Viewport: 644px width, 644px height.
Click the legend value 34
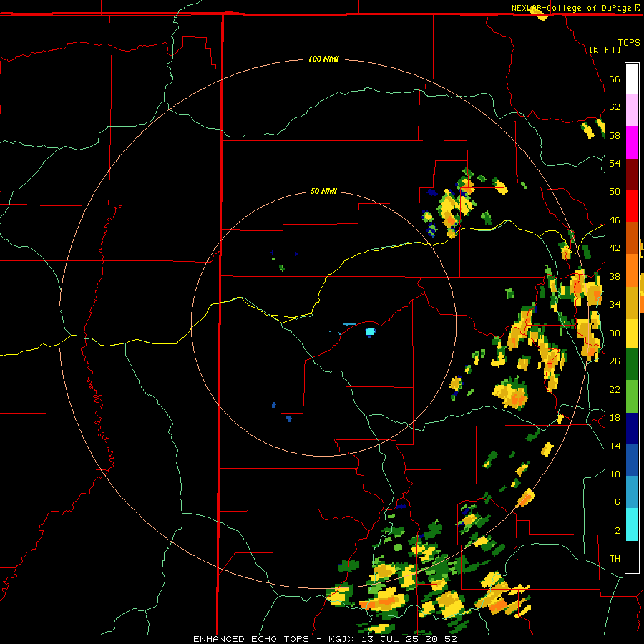615,305
